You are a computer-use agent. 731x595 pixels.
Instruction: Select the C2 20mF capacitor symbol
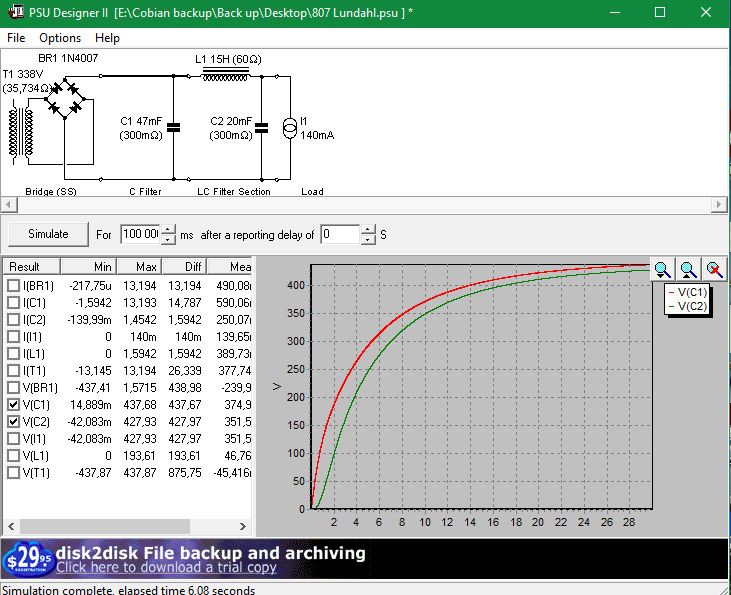click(x=262, y=128)
